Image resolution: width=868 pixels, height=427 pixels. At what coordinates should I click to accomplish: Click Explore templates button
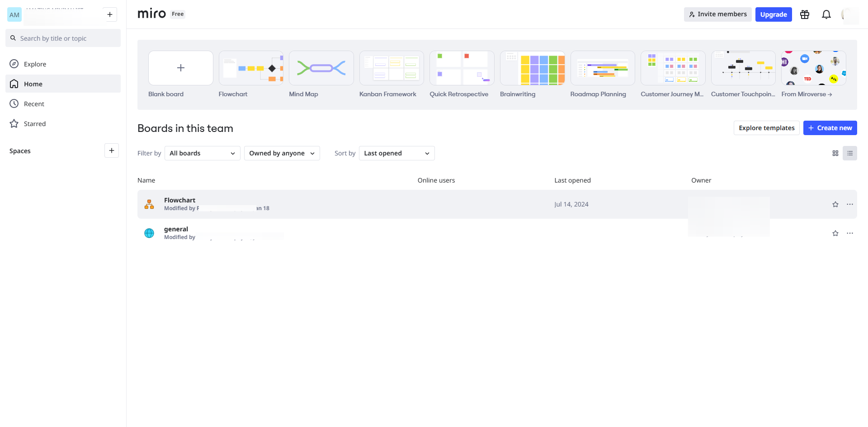tap(767, 128)
